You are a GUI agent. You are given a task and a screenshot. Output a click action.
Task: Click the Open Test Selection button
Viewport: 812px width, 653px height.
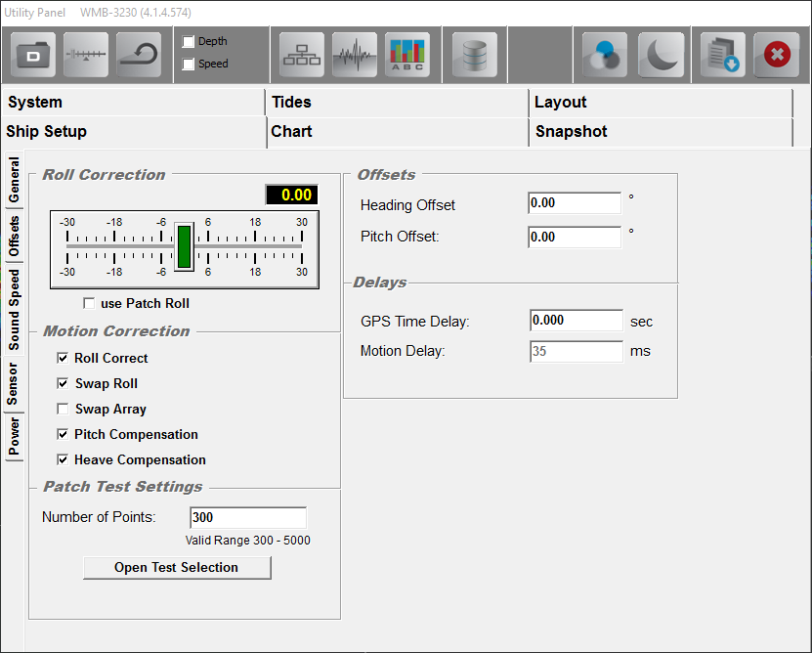177,568
